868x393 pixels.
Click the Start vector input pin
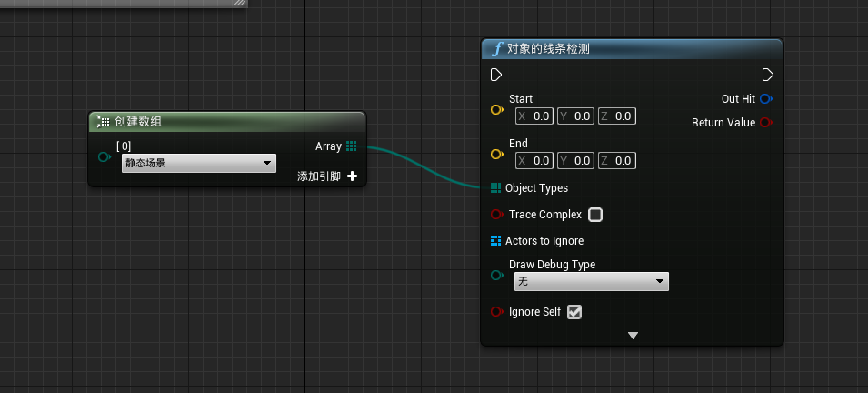pyautogui.click(x=496, y=110)
